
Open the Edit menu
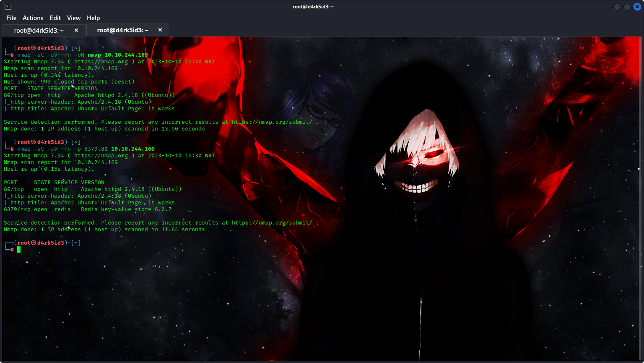[55, 18]
